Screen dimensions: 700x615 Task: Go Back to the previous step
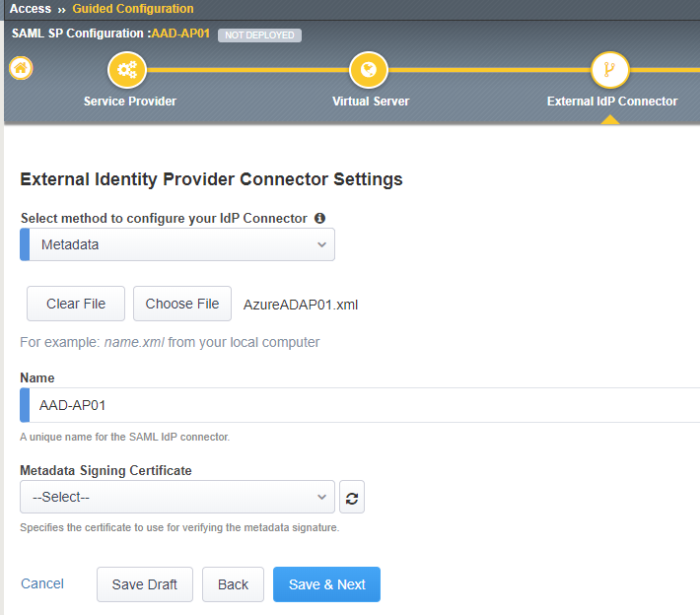pyautogui.click(x=233, y=584)
